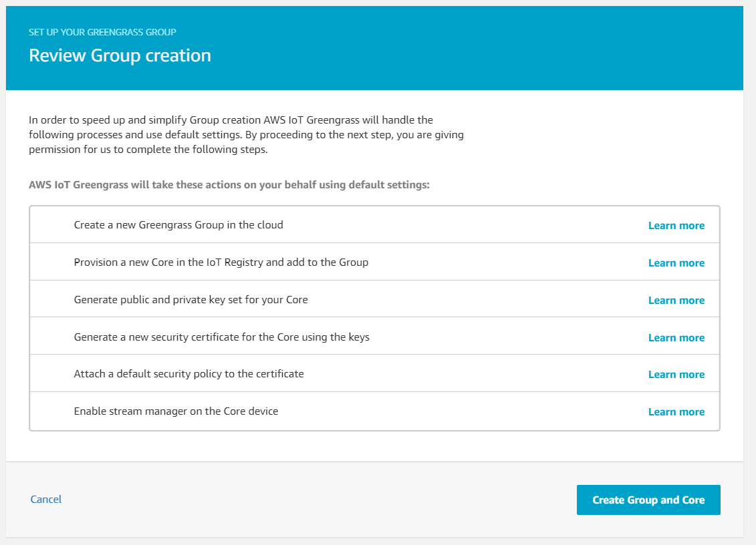756x545 pixels.
Task: Select text 'Generate a new security certificate for the Core'
Action: [186, 337]
